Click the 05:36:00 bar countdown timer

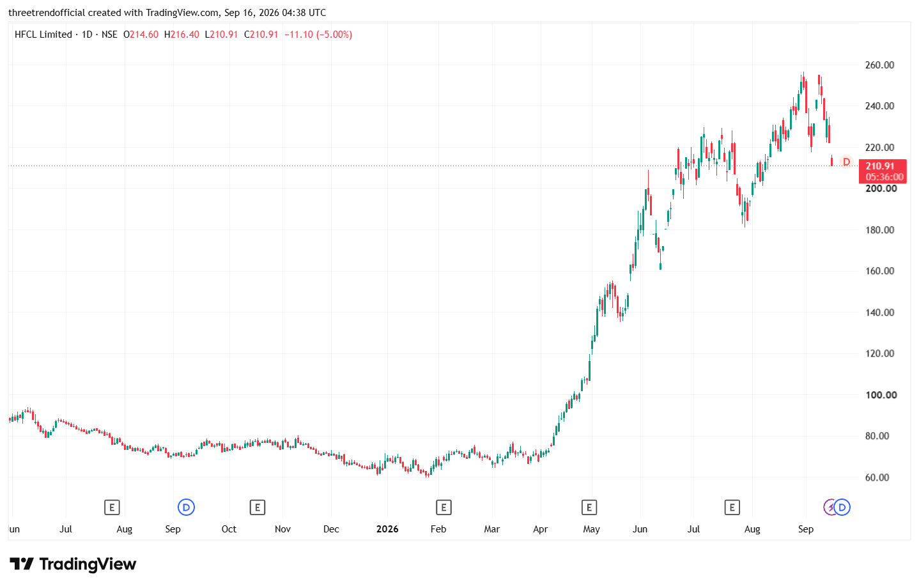(x=884, y=177)
